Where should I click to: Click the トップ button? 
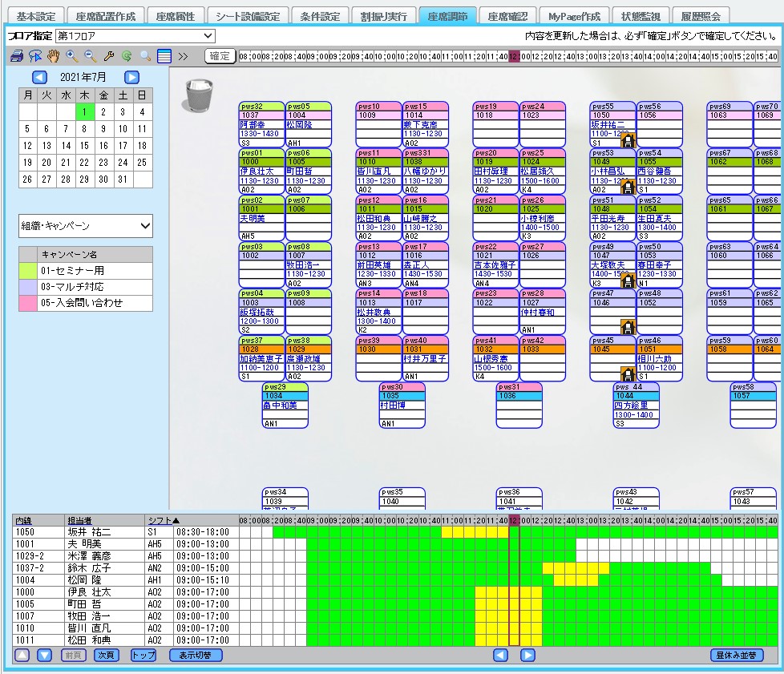click(143, 655)
